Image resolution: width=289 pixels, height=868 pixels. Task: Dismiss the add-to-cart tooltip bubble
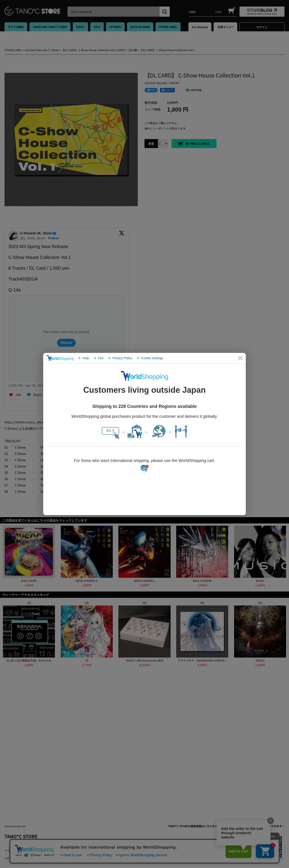[271, 820]
